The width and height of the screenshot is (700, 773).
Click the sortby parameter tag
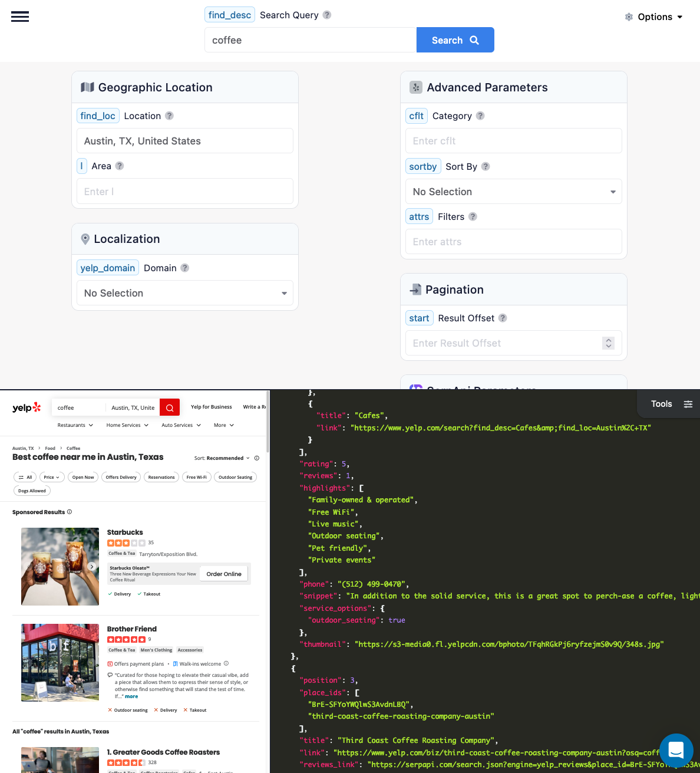[x=423, y=166]
